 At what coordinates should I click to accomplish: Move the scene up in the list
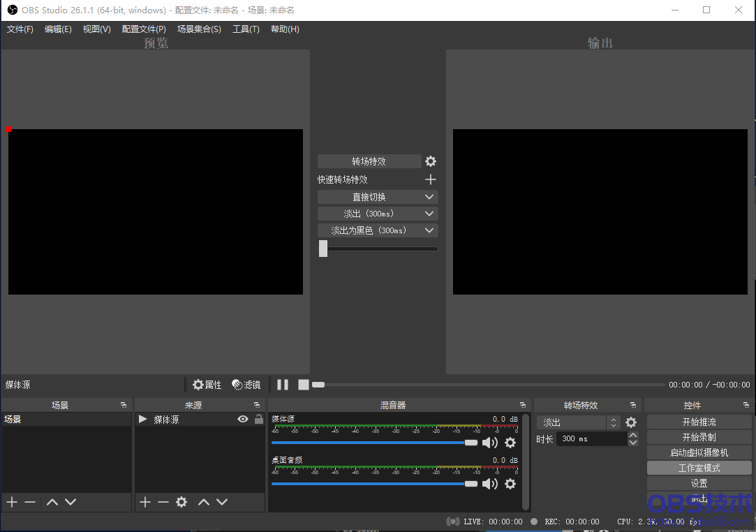[52, 502]
